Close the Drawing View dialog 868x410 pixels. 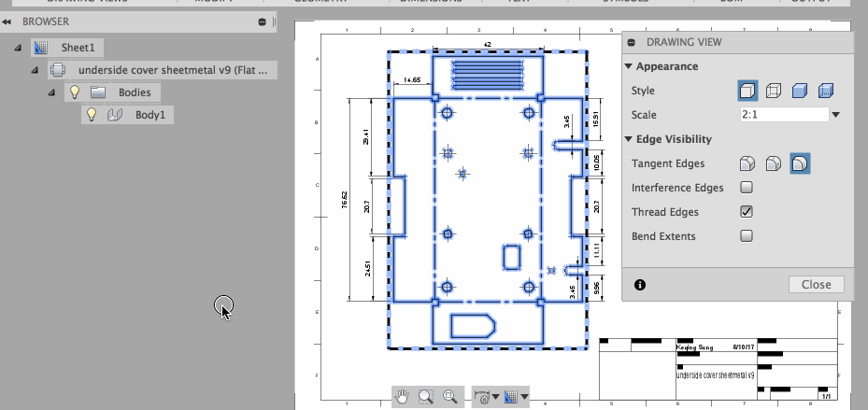[816, 285]
